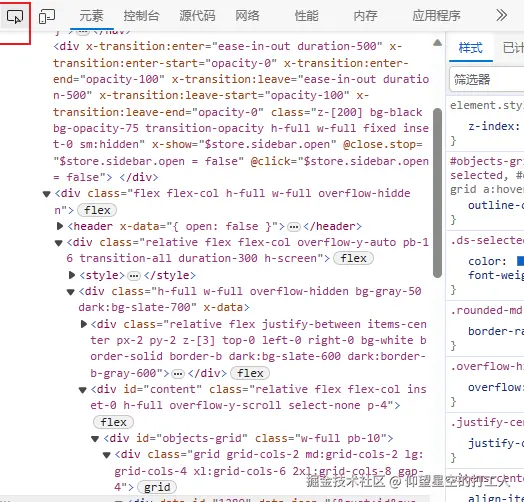Click the Elements panel vertical scrollbar thumb

click(x=437, y=193)
